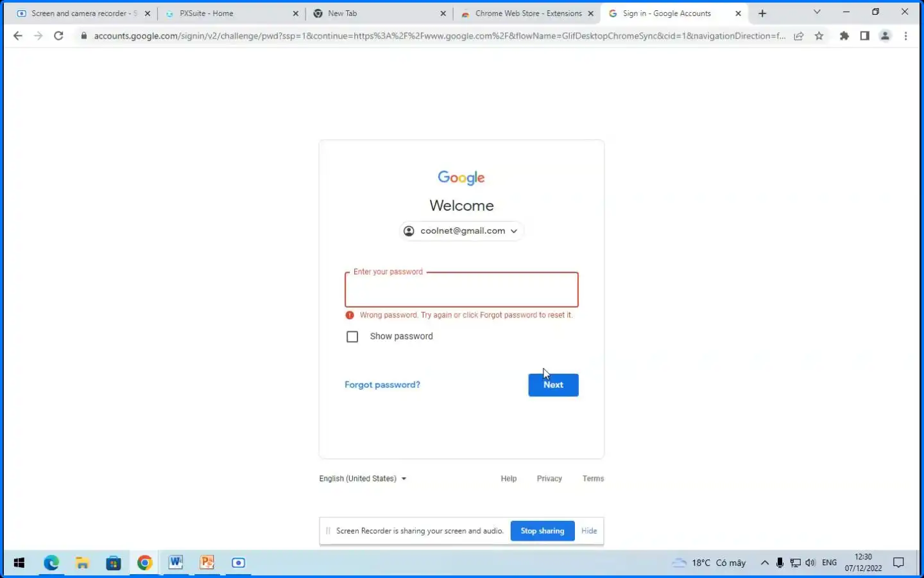The height and width of the screenshot is (578, 924).
Task: Close the Screen and camera recorder tab
Action: 148,13
